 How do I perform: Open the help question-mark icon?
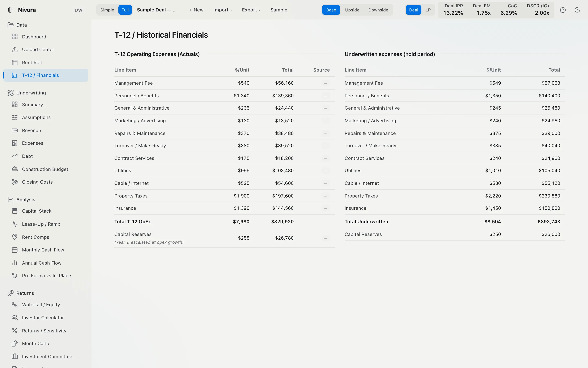[563, 10]
